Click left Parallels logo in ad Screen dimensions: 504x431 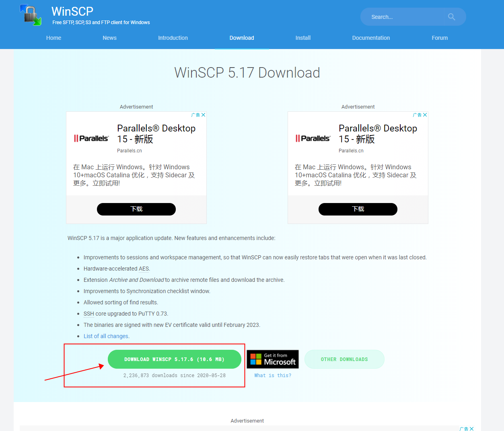click(91, 138)
